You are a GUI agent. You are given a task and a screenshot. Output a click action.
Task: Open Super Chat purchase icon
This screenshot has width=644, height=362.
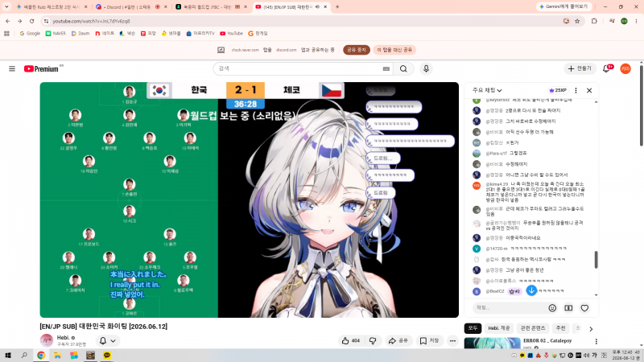[x=568, y=308]
